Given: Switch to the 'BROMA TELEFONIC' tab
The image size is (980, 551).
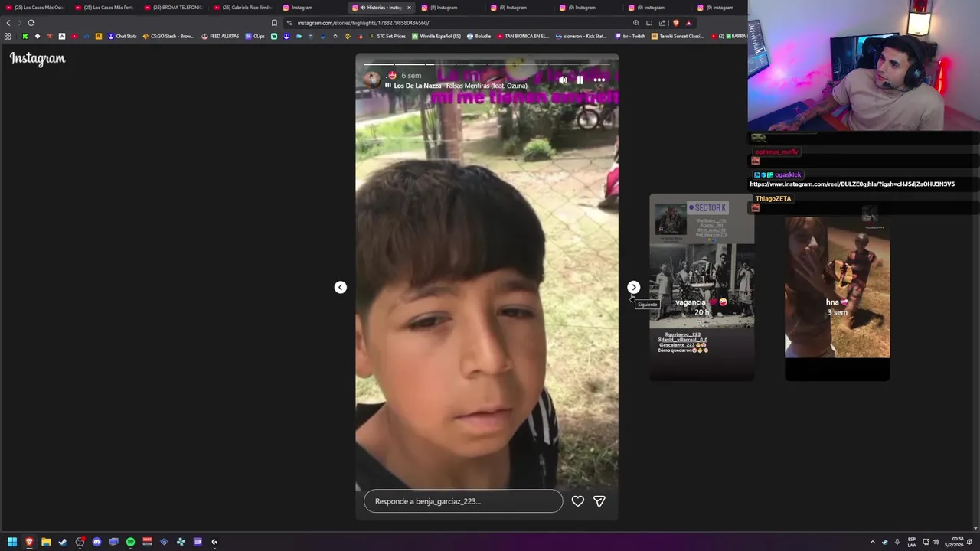Looking at the screenshot, I should coord(175,8).
